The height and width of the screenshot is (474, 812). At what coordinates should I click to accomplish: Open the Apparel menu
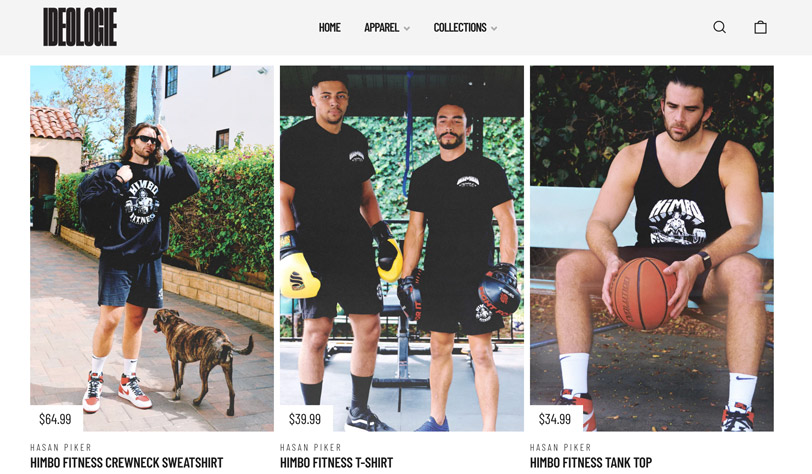[381, 27]
